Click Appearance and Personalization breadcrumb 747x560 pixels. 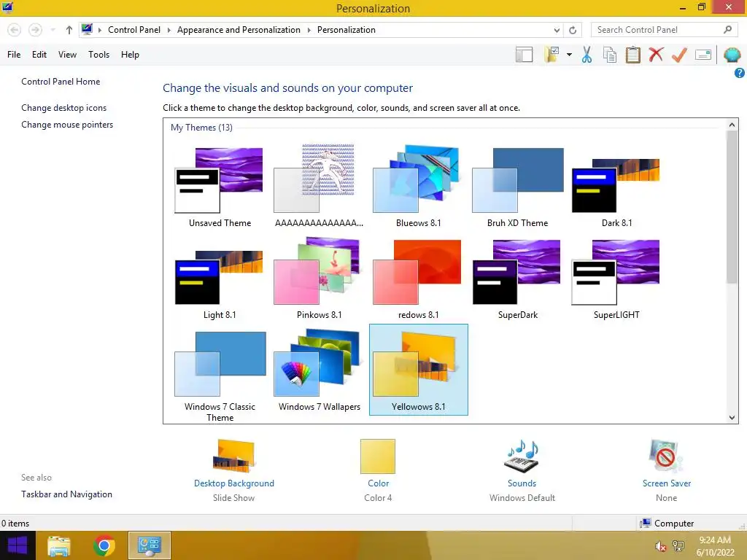pyautogui.click(x=239, y=29)
